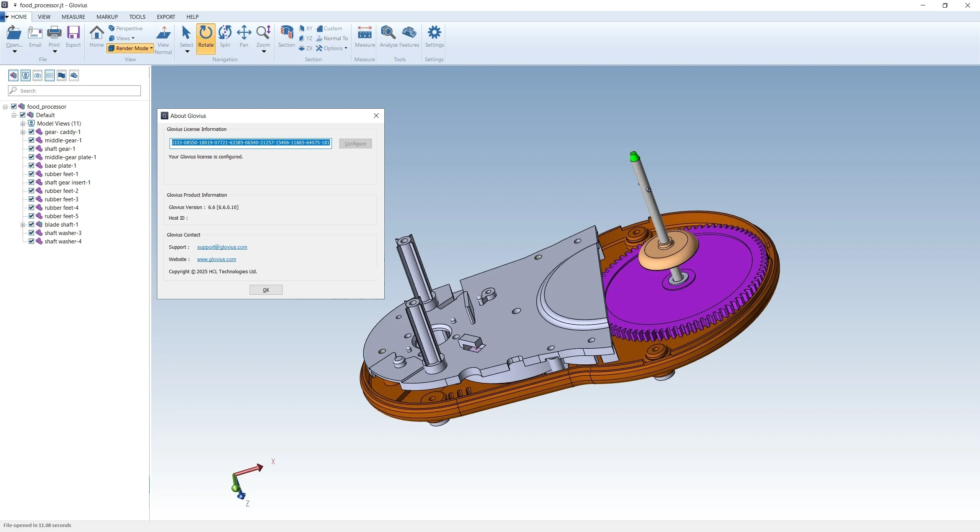Click the Search box in the tree panel
Screen dimensions: 980x532
click(74, 91)
